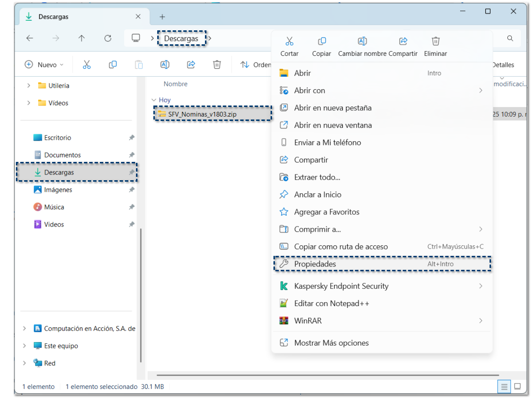Viewport: 532px width, 399px height.
Task: Open the Descargas folder in sidebar
Action: point(59,173)
